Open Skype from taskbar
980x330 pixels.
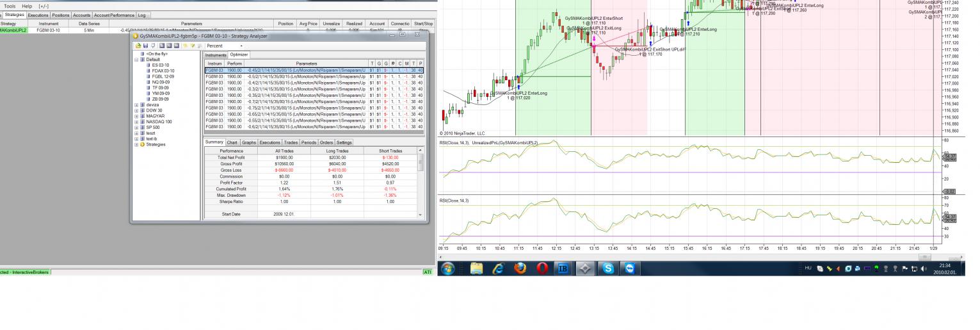[x=608, y=268]
